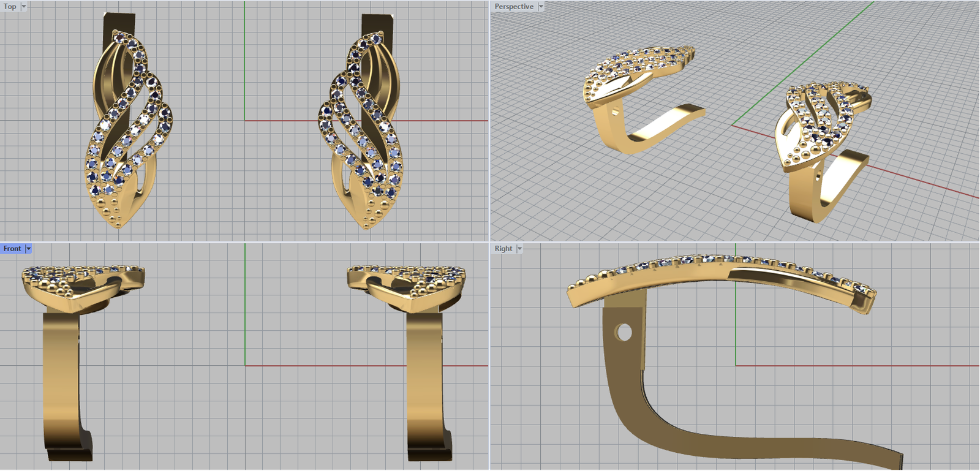Click the highlighted Front viewport title
980x473 pixels.
coord(12,249)
